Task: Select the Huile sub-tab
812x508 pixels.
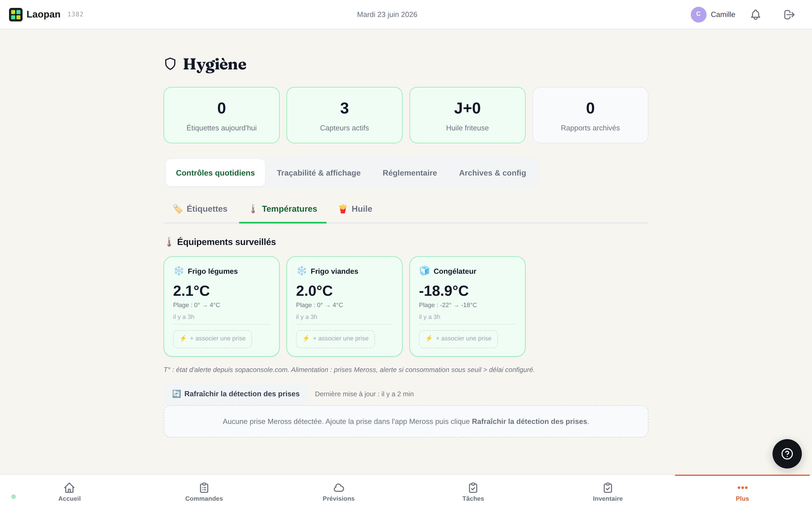Action: point(355,209)
